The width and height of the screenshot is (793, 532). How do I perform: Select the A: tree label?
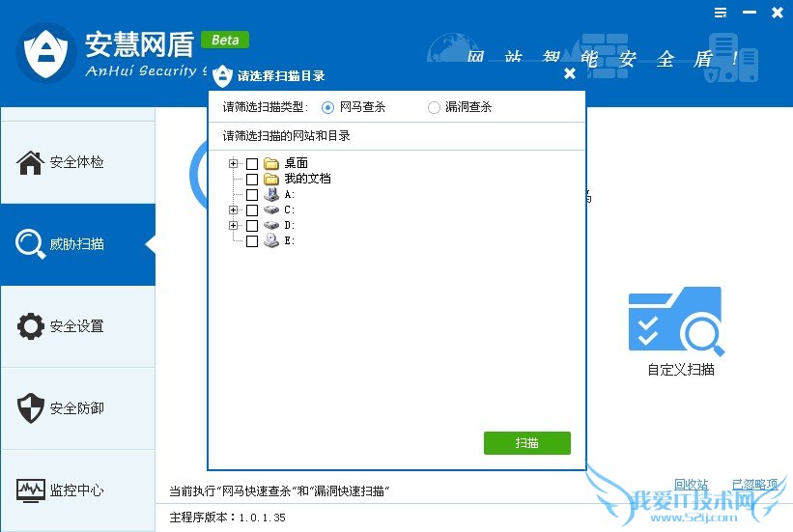(x=289, y=195)
